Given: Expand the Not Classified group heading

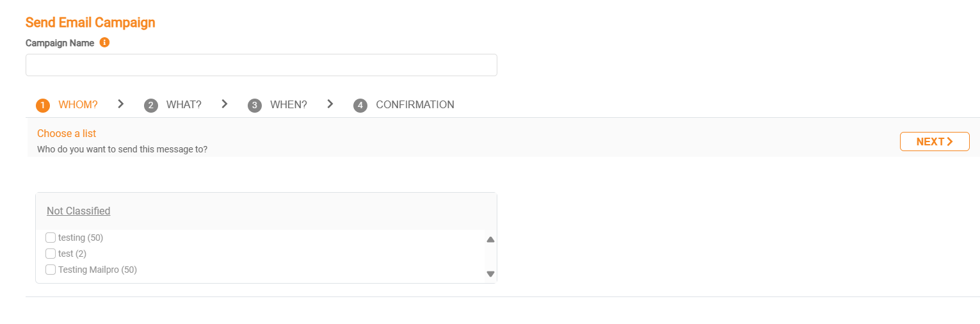Looking at the screenshot, I should coord(78,211).
